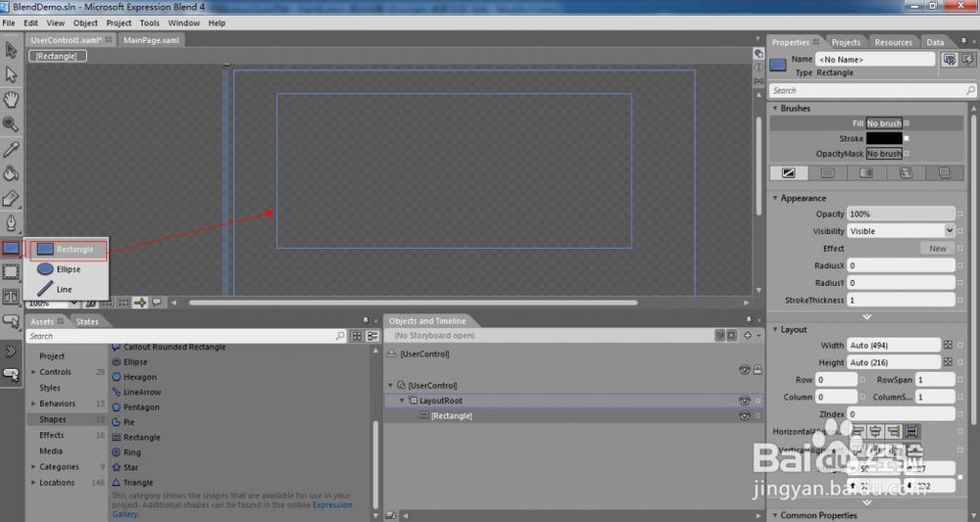980x522 pixels.
Task: Open the Object menu
Action: (x=85, y=24)
